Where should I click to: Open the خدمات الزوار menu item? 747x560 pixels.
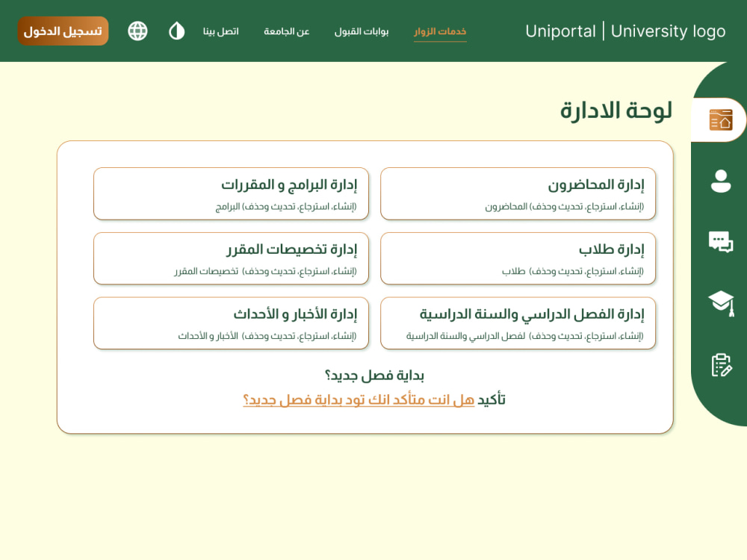tap(440, 31)
